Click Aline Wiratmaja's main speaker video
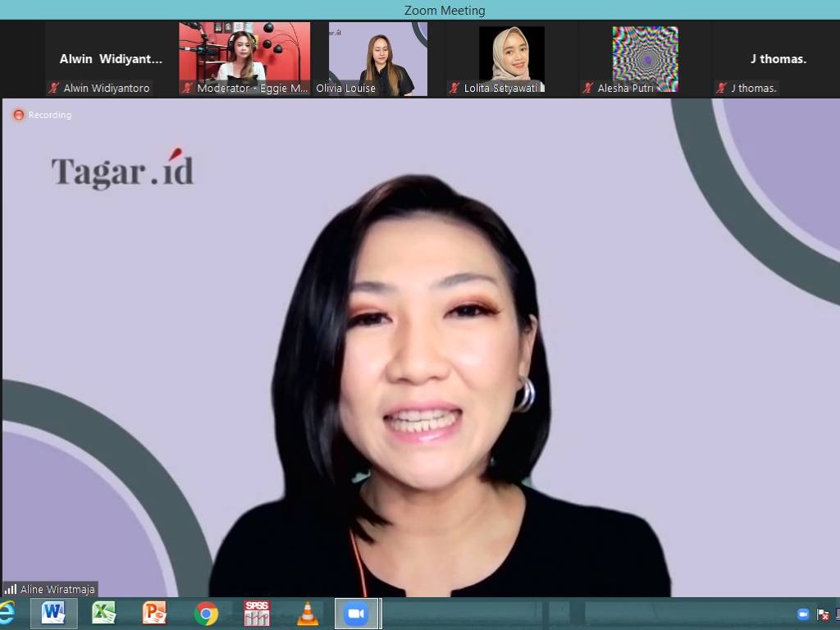840x630 pixels. click(421, 348)
